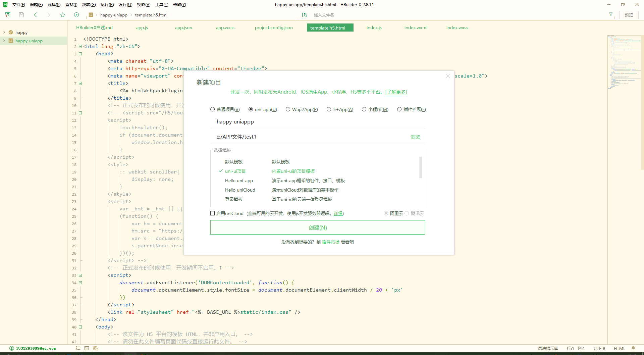
Task: Open the 插件市场 link
Action: pos(331,242)
